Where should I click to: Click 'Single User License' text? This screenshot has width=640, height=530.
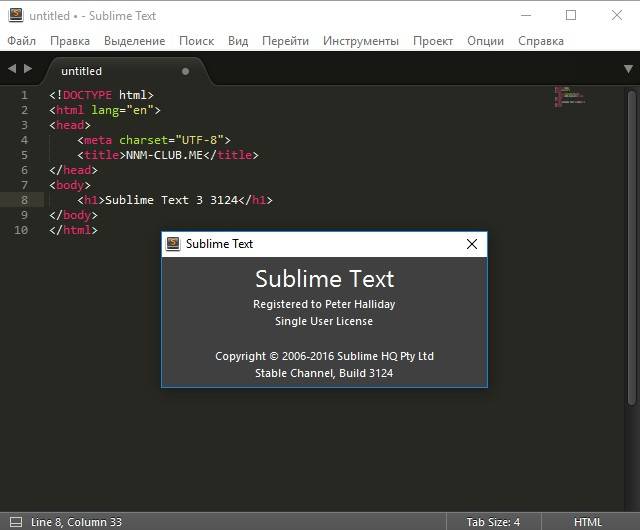[x=324, y=321]
